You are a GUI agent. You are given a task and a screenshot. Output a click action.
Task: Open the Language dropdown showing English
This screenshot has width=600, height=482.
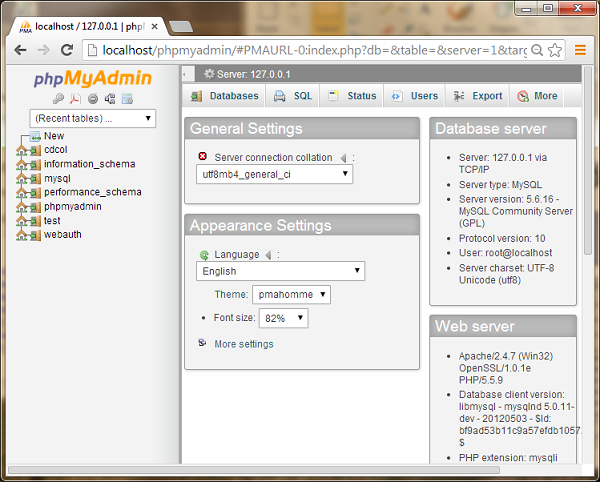tap(280, 271)
